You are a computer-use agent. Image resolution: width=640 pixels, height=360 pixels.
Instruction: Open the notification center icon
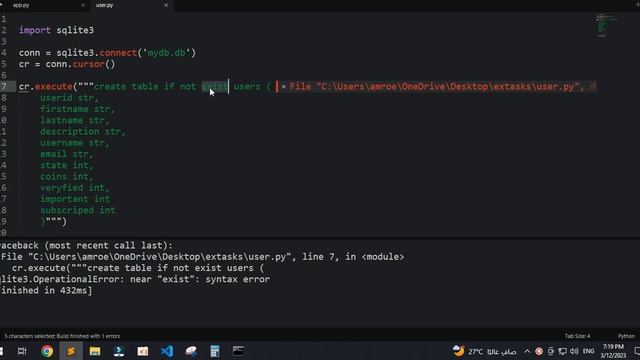coord(637,351)
